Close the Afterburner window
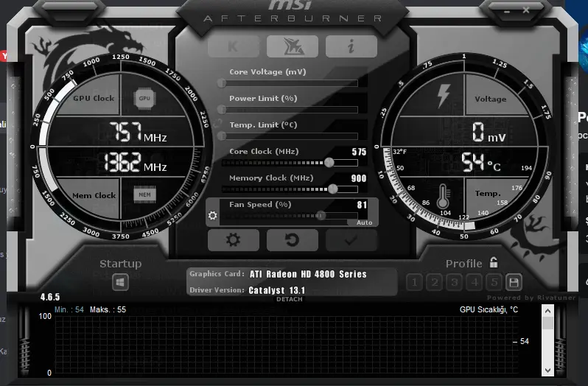588x386 pixels. pos(526,10)
